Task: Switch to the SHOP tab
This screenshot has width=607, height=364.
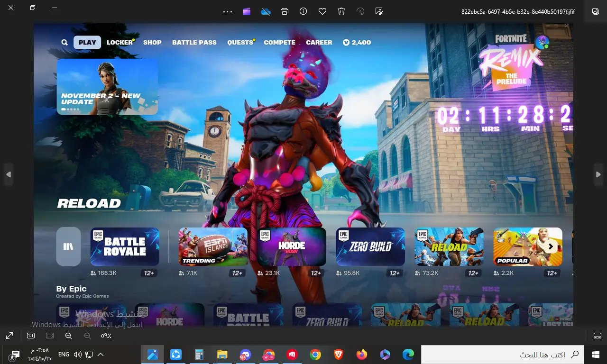Action: (x=152, y=42)
